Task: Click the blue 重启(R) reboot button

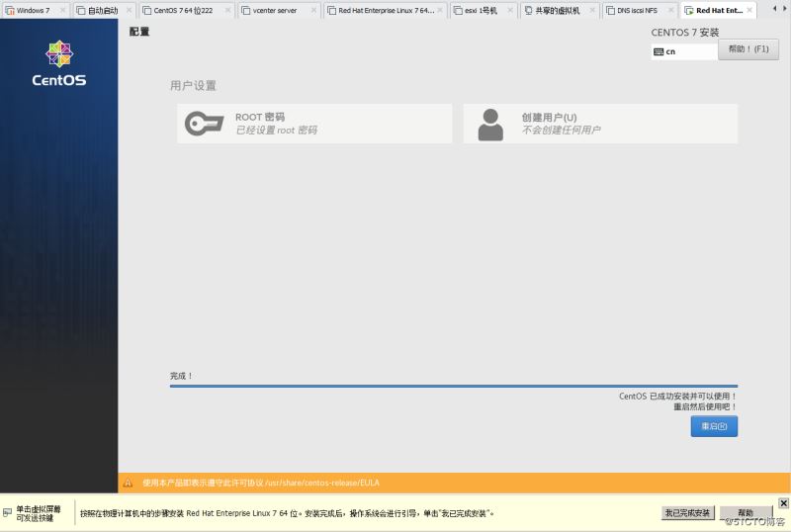Action: tap(714, 426)
